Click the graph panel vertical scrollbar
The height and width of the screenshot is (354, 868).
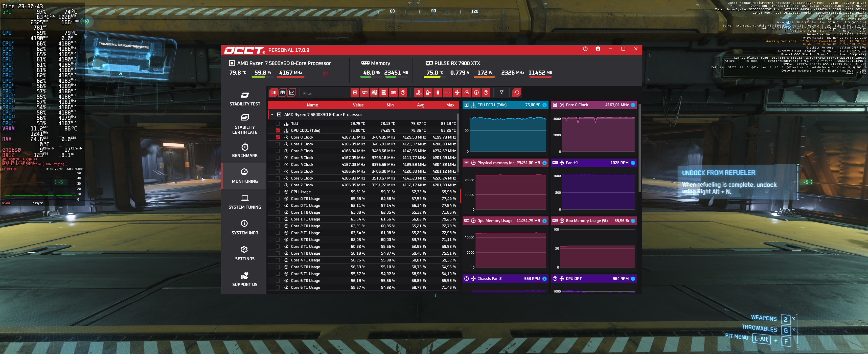(x=639, y=148)
